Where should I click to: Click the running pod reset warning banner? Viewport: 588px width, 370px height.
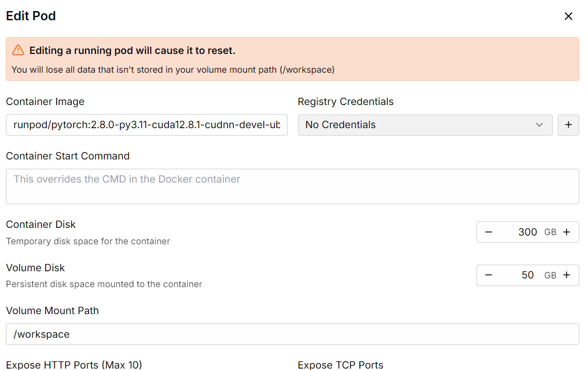(x=292, y=59)
